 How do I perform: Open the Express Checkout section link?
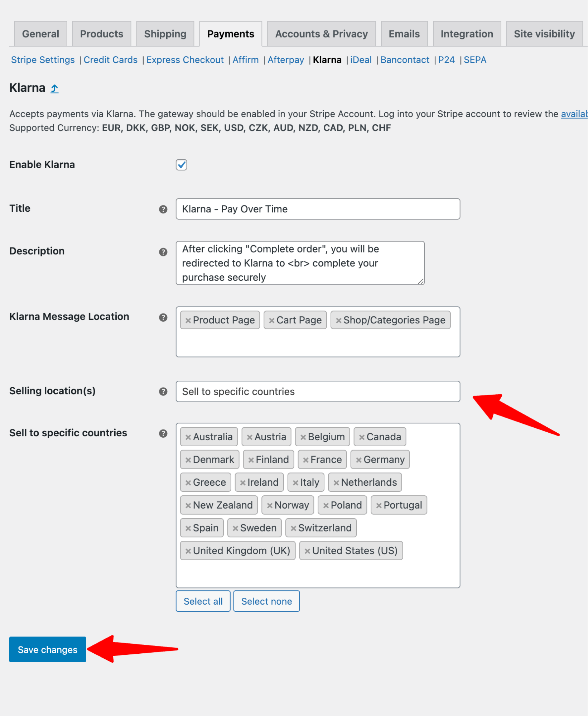(x=185, y=60)
